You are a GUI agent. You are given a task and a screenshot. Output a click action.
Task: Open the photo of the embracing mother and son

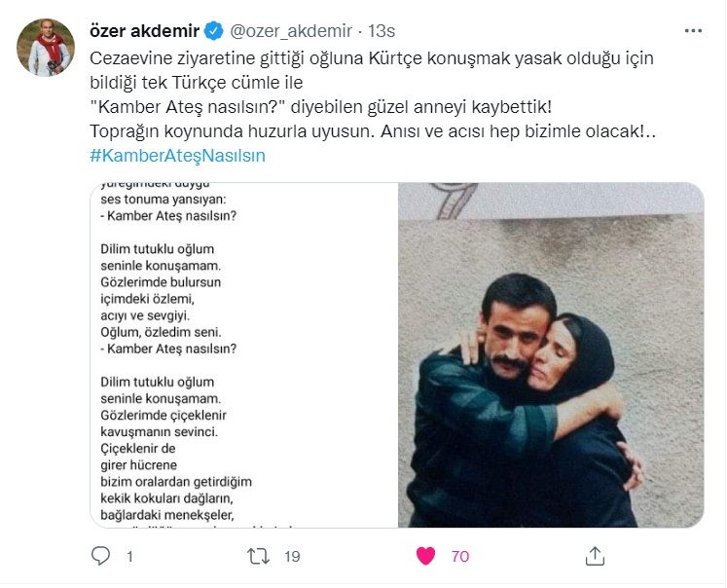(x=551, y=355)
